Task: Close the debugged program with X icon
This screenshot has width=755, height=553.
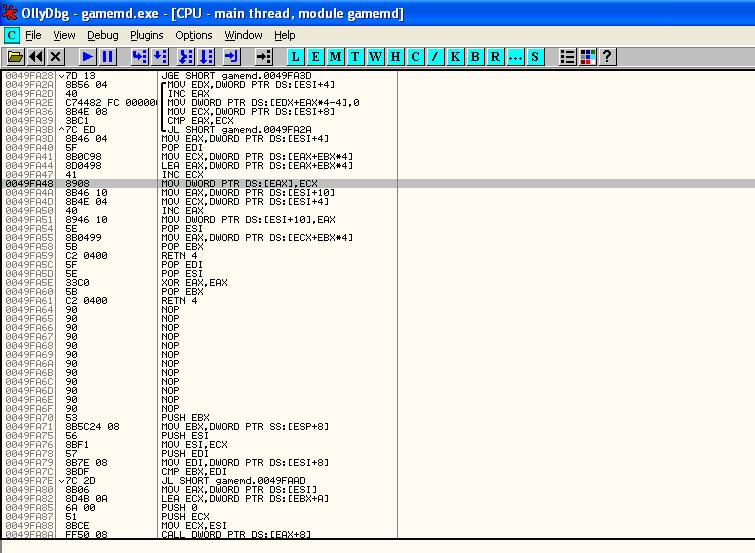Action: pyautogui.click(x=56, y=57)
